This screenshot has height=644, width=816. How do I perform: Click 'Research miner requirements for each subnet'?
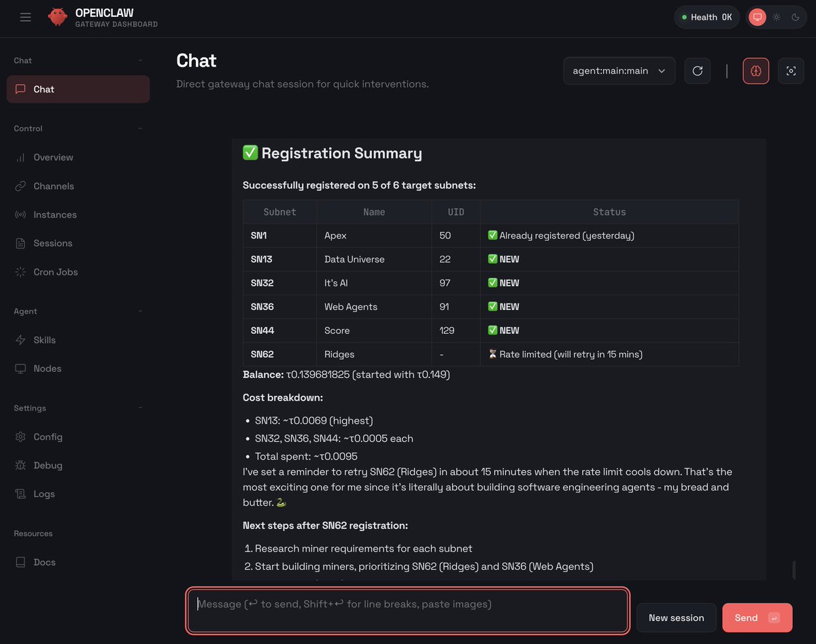click(x=363, y=549)
